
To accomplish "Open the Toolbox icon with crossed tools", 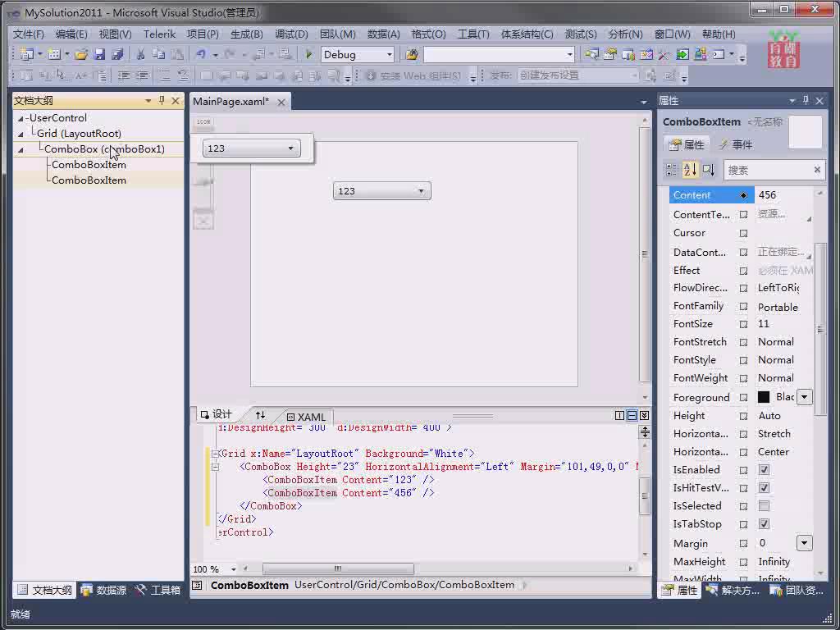I will tap(664, 54).
